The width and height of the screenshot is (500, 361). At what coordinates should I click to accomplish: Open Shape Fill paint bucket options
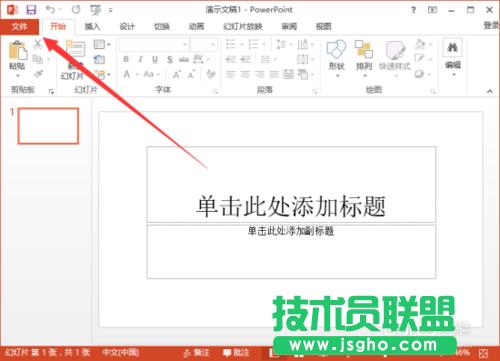pyautogui.click(x=422, y=44)
